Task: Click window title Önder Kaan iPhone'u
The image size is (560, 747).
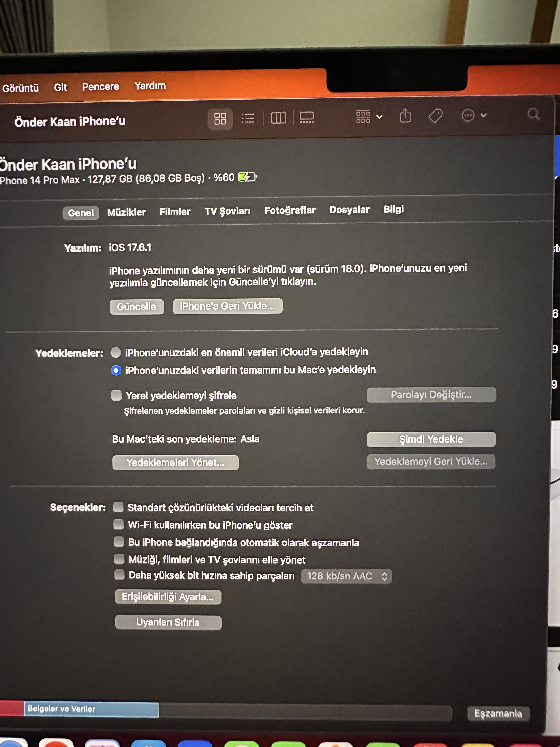Action: (70, 122)
